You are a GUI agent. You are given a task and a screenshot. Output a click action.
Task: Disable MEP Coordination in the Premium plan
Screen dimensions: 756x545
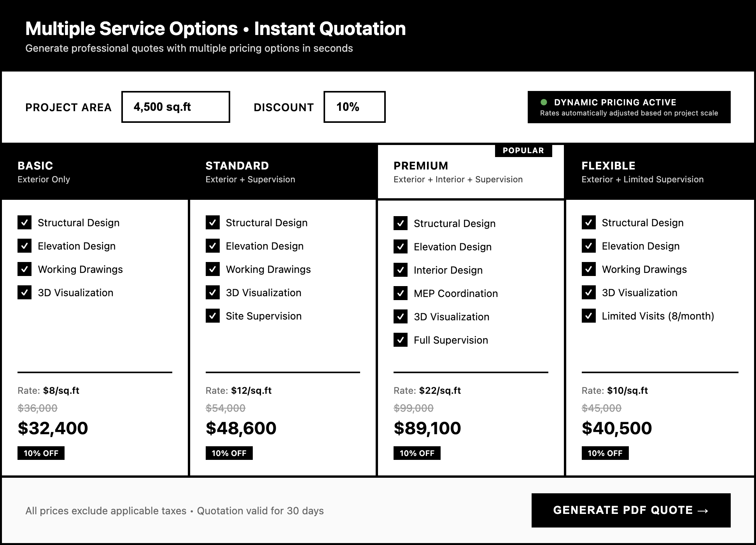(401, 293)
